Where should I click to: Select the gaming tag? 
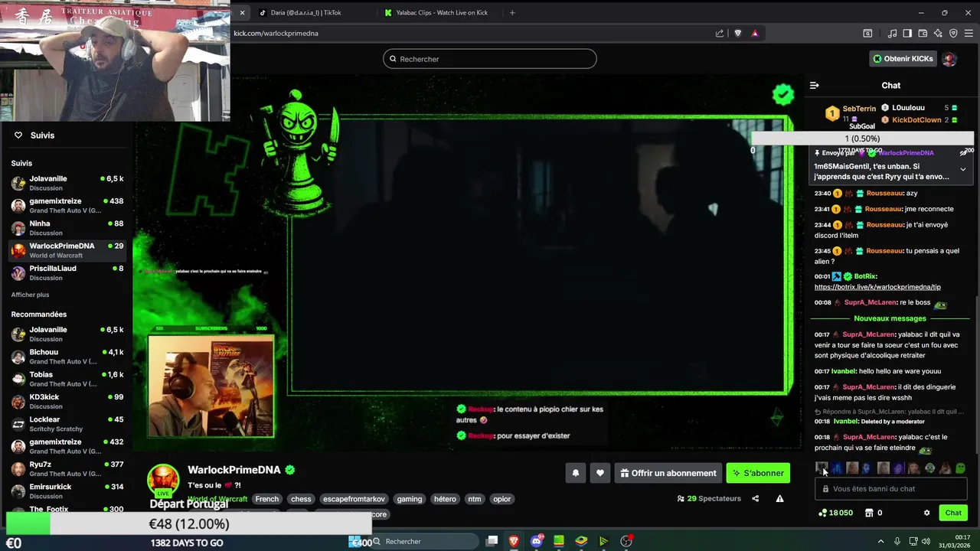(410, 499)
